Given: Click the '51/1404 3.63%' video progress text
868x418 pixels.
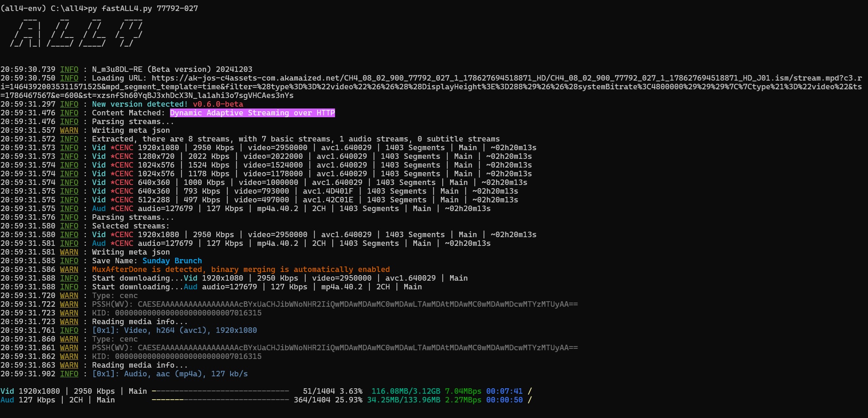Looking at the screenshot, I should click(333, 391).
